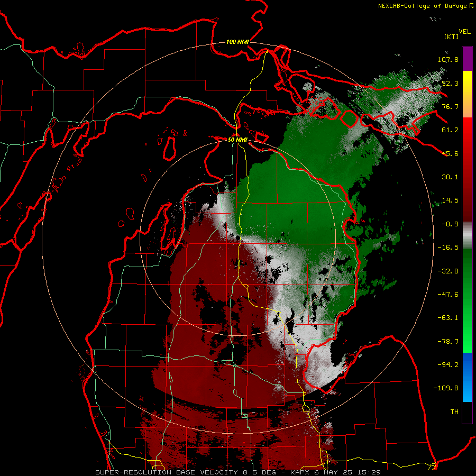Click the -63.1 velocity scale value
476x476 pixels.
pyautogui.click(x=448, y=318)
